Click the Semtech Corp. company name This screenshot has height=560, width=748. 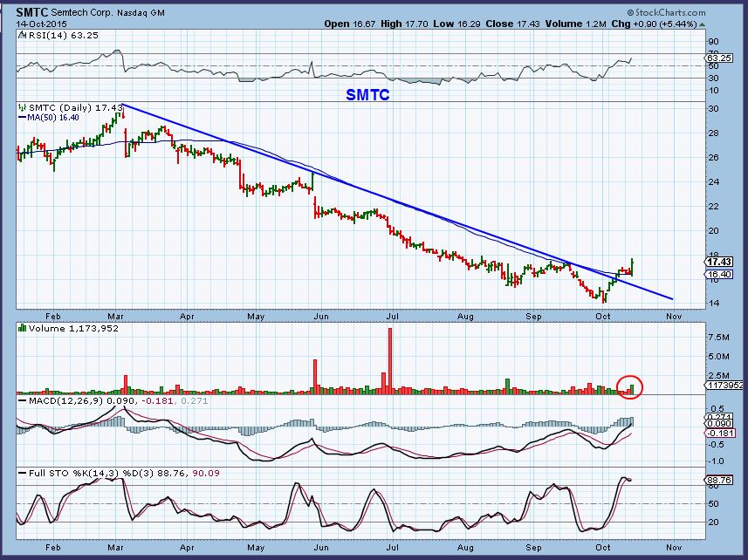point(82,13)
